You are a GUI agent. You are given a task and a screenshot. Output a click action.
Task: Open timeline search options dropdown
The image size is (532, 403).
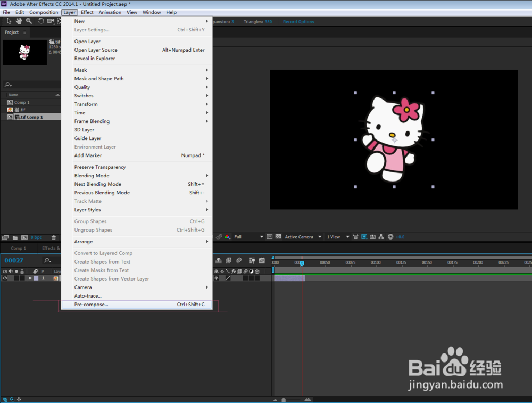pos(47,260)
